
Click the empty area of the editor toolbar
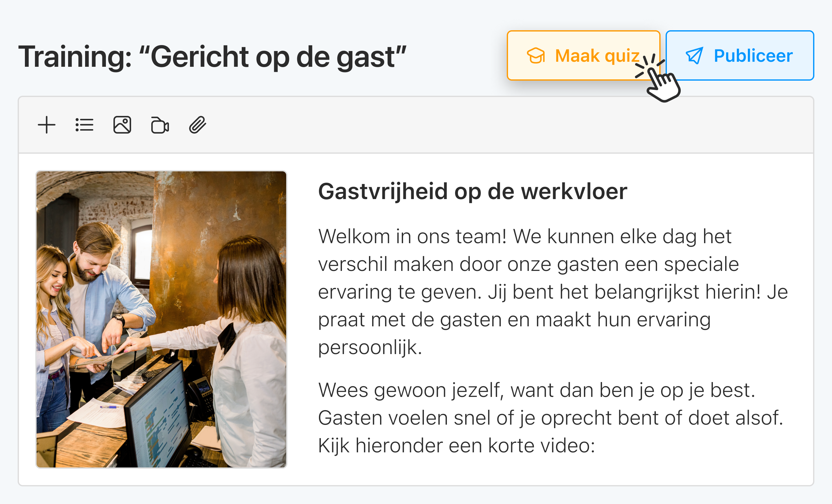pyautogui.click(x=506, y=125)
